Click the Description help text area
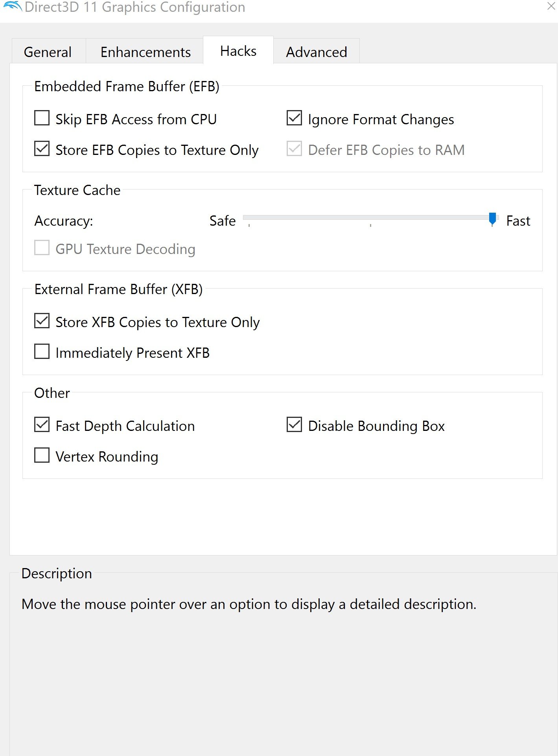This screenshot has width=558, height=756. [x=249, y=604]
